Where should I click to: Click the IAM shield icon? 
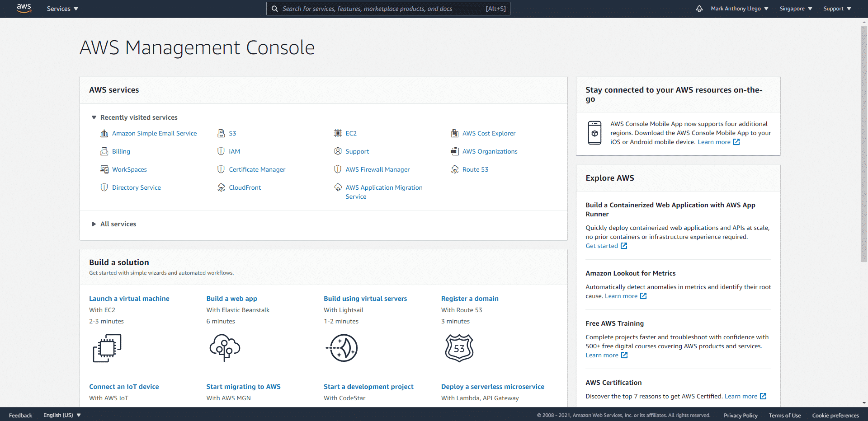pos(221,151)
